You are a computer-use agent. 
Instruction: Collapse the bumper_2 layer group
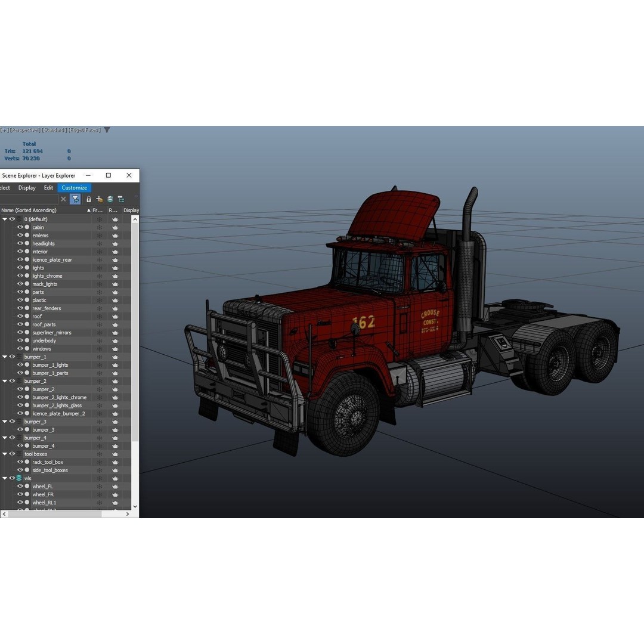(5, 381)
